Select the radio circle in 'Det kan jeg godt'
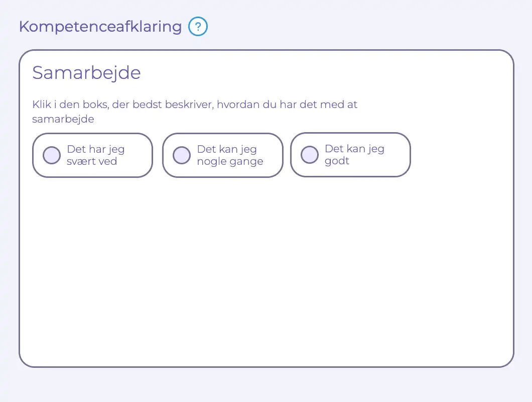Image resolution: width=532 pixels, height=402 pixels. (x=310, y=155)
